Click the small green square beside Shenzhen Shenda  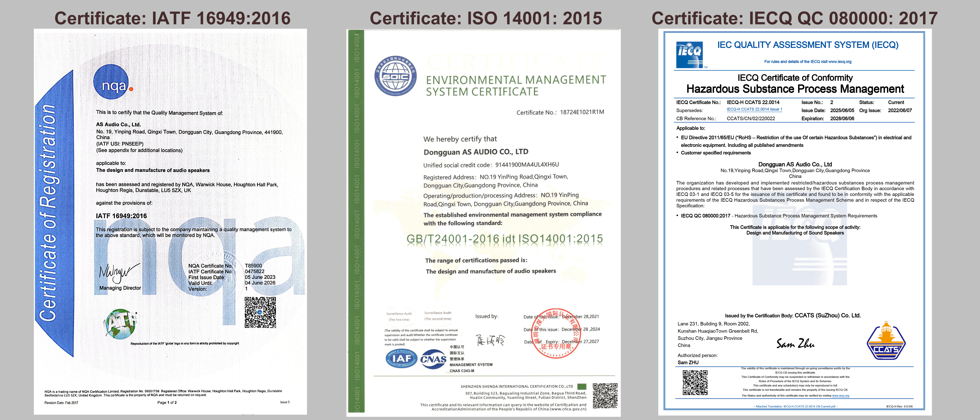[582, 387]
